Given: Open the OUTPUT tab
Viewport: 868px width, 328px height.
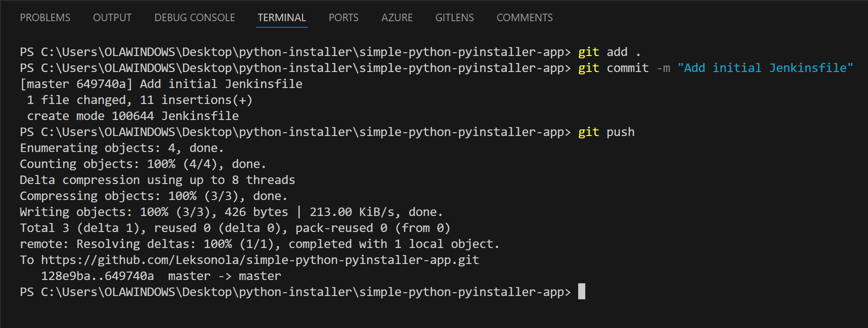Looking at the screenshot, I should pyautogui.click(x=112, y=18).
